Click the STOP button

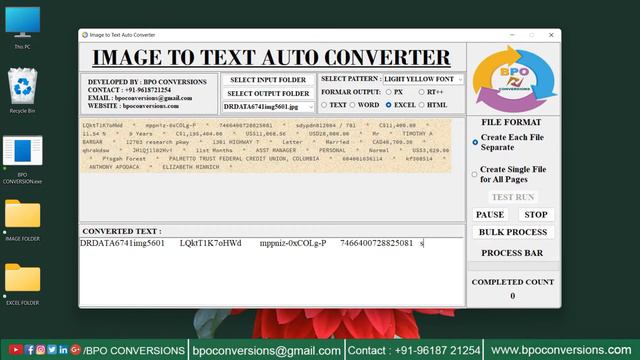pyautogui.click(x=536, y=215)
